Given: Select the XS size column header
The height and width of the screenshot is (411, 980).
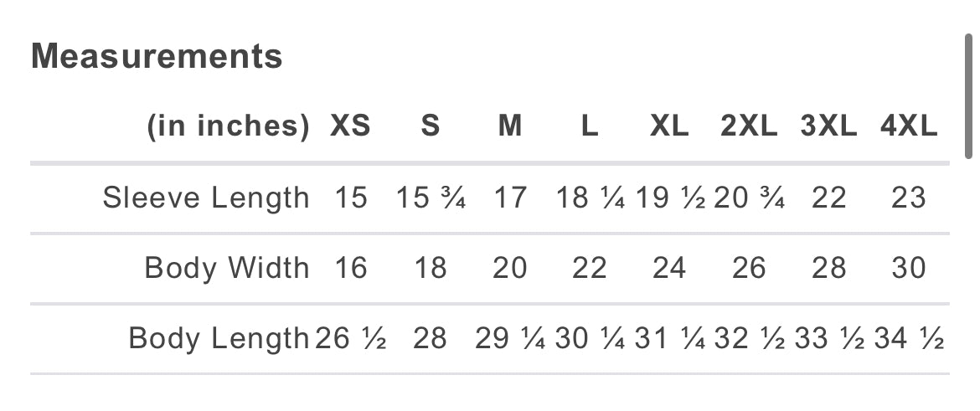Looking at the screenshot, I should [x=350, y=126].
